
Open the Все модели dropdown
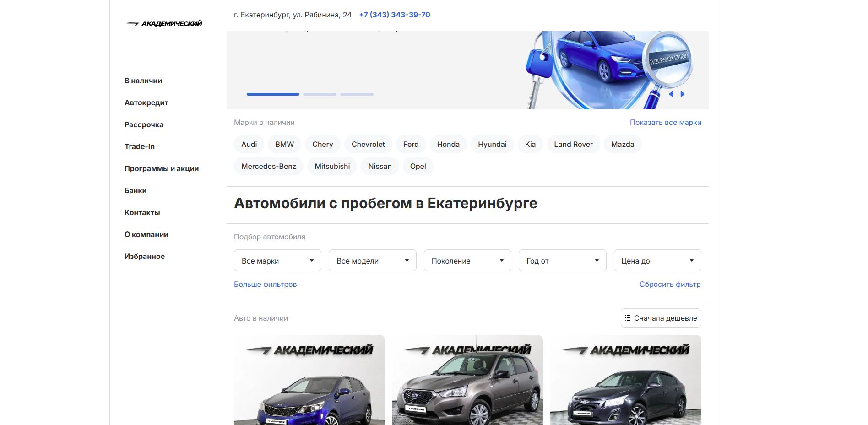pyautogui.click(x=373, y=260)
